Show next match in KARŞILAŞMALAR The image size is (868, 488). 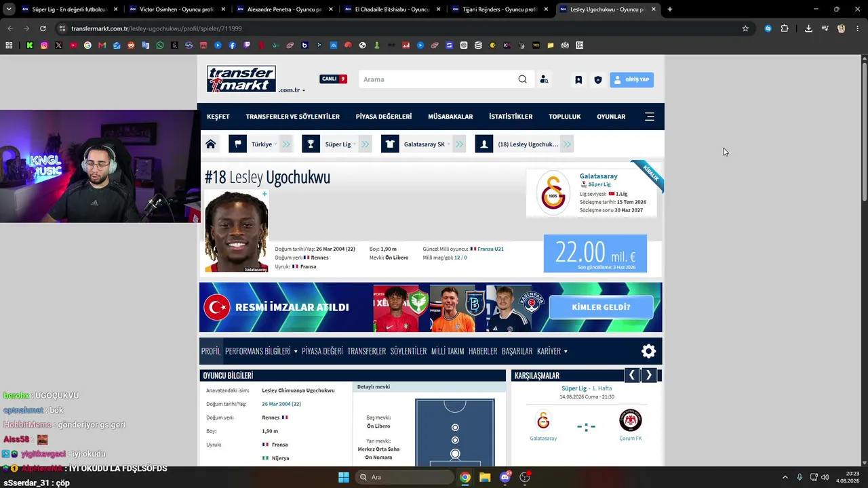tap(648, 375)
